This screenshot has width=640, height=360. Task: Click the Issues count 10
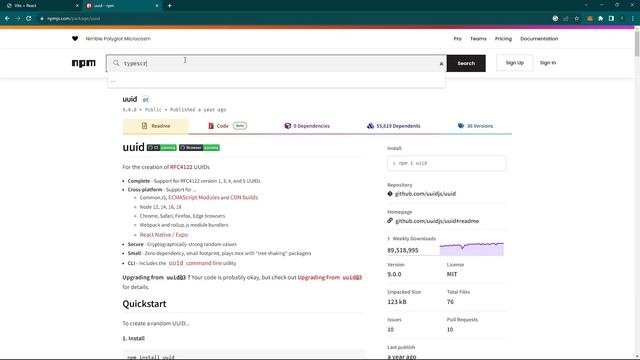click(391, 329)
